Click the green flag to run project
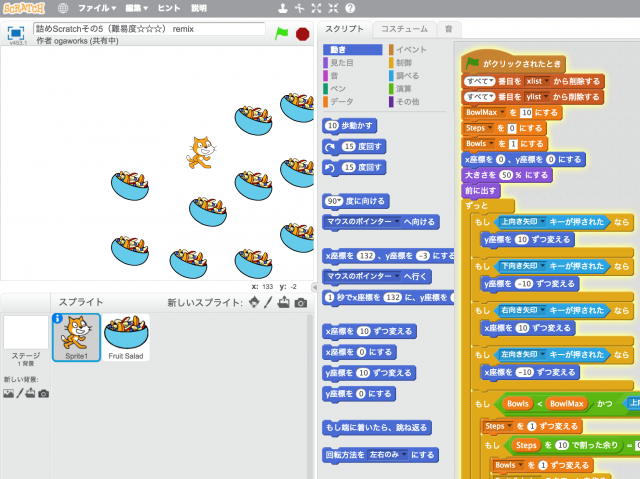 (x=281, y=33)
